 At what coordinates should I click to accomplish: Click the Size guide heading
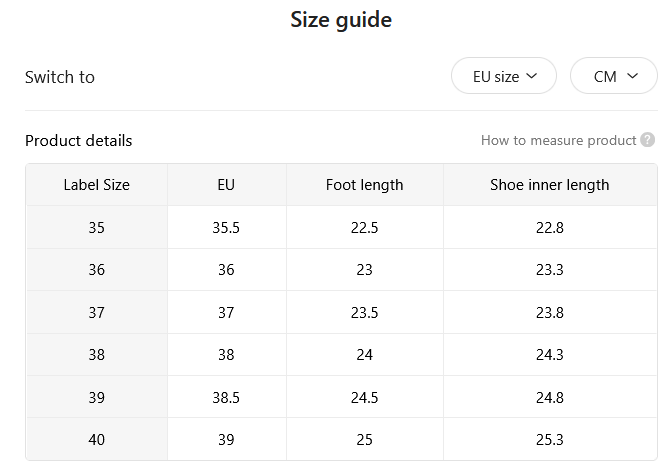pos(341,20)
